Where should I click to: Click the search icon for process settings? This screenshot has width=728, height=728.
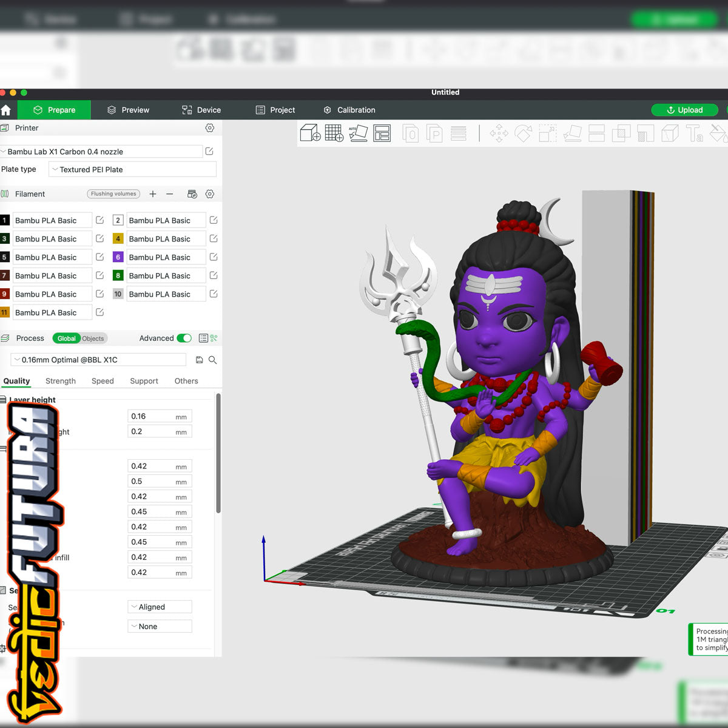click(212, 360)
